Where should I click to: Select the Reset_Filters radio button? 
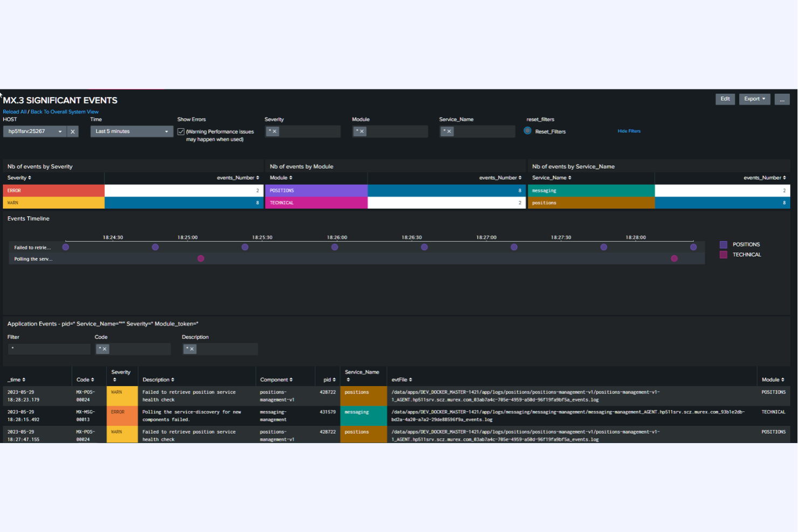[527, 131]
